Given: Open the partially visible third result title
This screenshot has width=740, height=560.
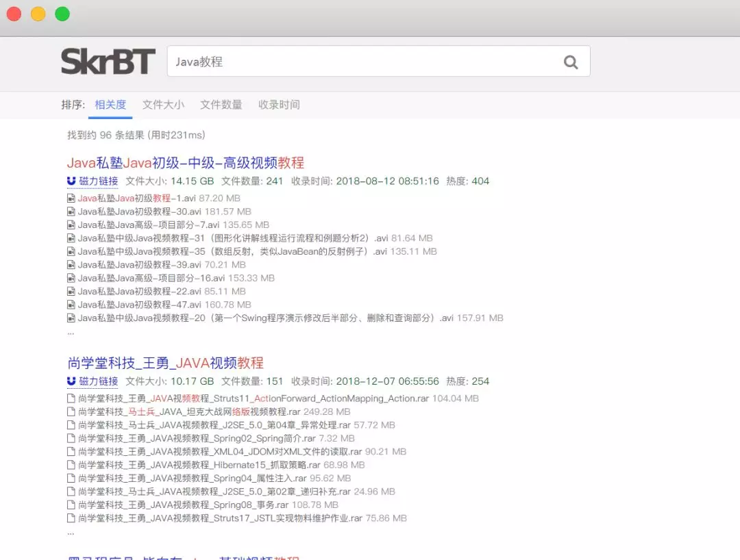Looking at the screenshot, I should (x=183, y=558).
